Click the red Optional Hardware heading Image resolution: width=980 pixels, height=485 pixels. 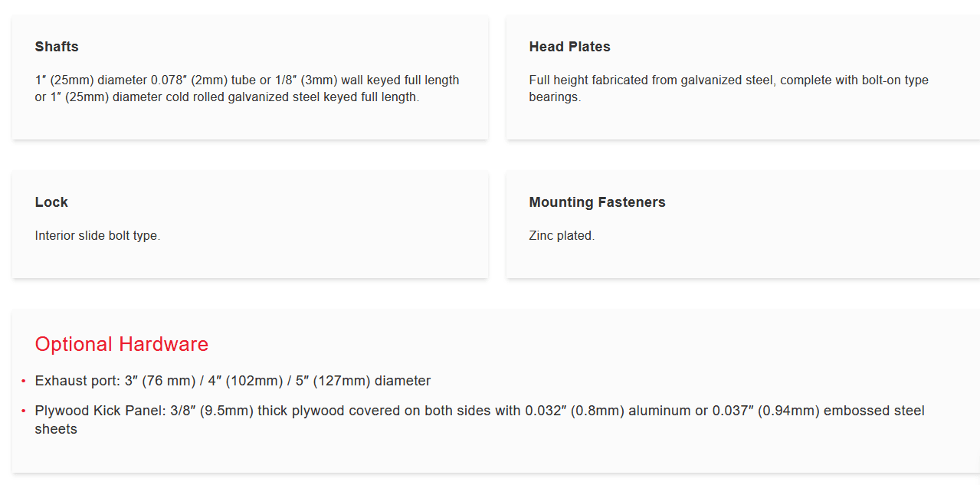point(122,344)
